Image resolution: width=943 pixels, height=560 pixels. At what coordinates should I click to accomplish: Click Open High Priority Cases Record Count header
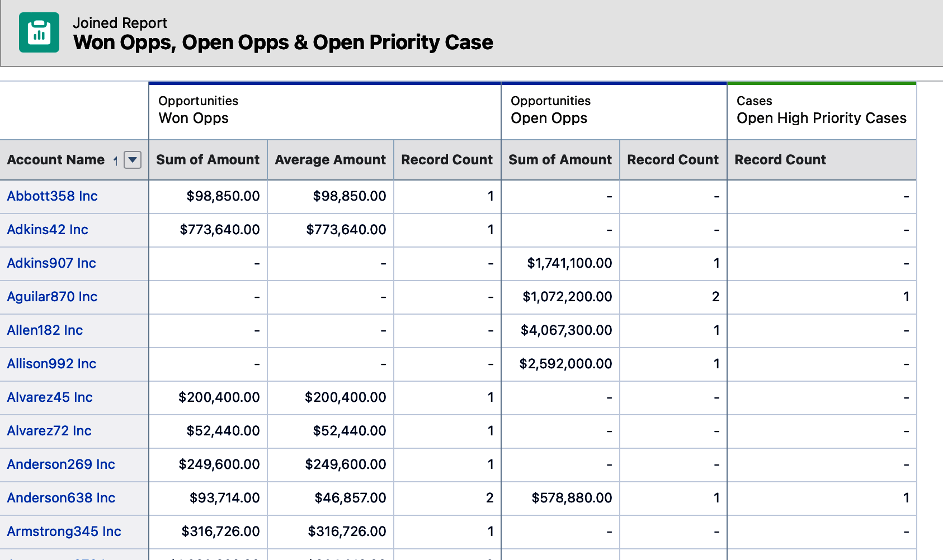822,160
